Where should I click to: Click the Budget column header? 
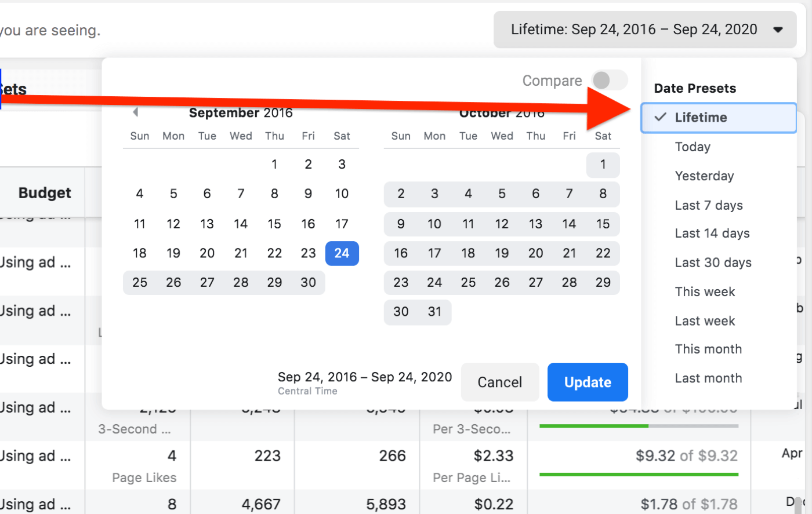[45, 193]
